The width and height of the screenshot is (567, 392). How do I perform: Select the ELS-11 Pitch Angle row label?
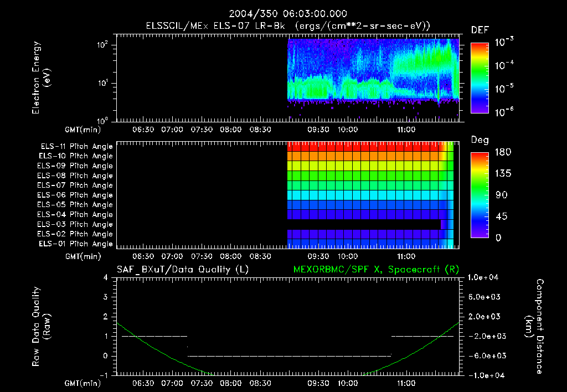pyautogui.click(x=76, y=147)
